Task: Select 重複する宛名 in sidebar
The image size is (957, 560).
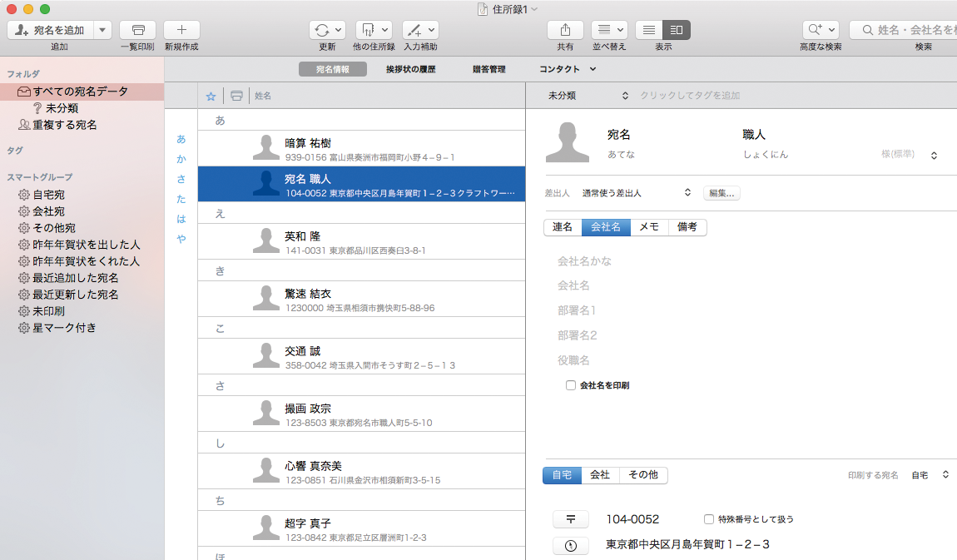Action: pos(64,125)
